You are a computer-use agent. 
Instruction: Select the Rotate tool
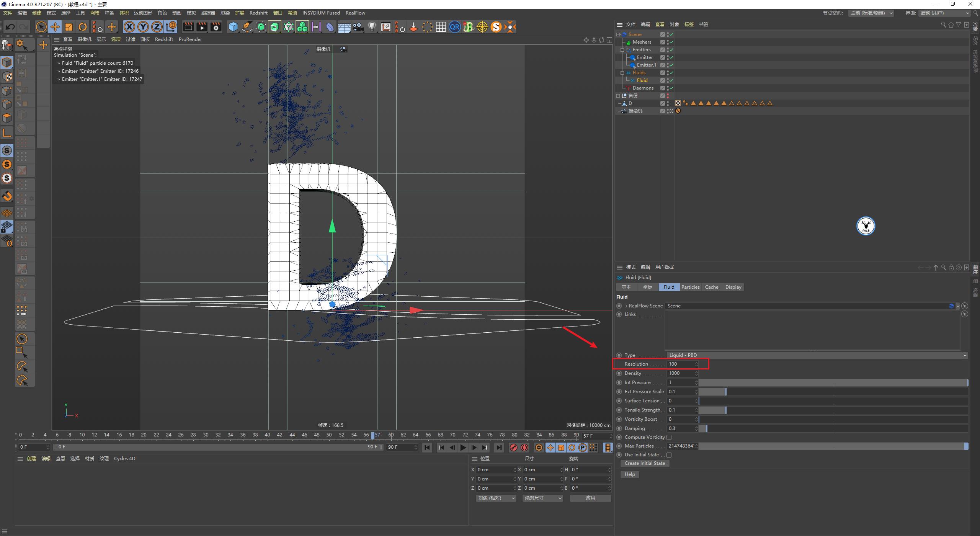pos(83,27)
